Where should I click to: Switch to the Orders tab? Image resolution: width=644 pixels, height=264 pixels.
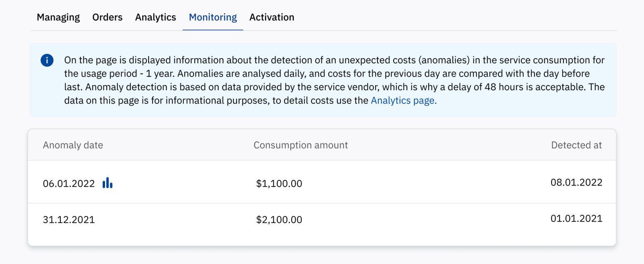pyautogui.click(x=107, y=17)
